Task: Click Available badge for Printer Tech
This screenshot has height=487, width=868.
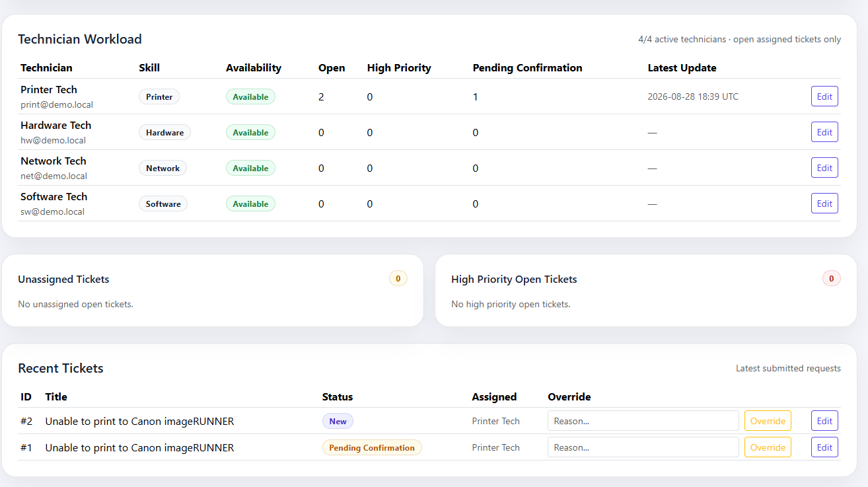Action: point(250,96)
